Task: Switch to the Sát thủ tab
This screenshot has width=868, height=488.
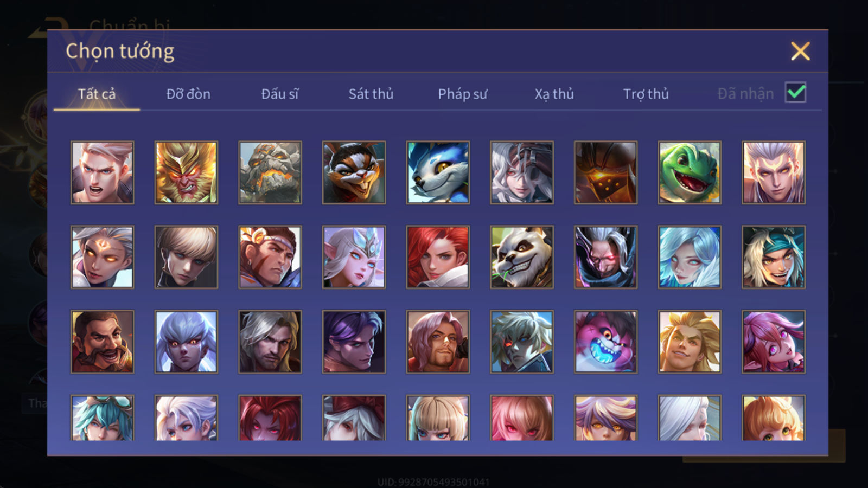Action: point(371,94)
